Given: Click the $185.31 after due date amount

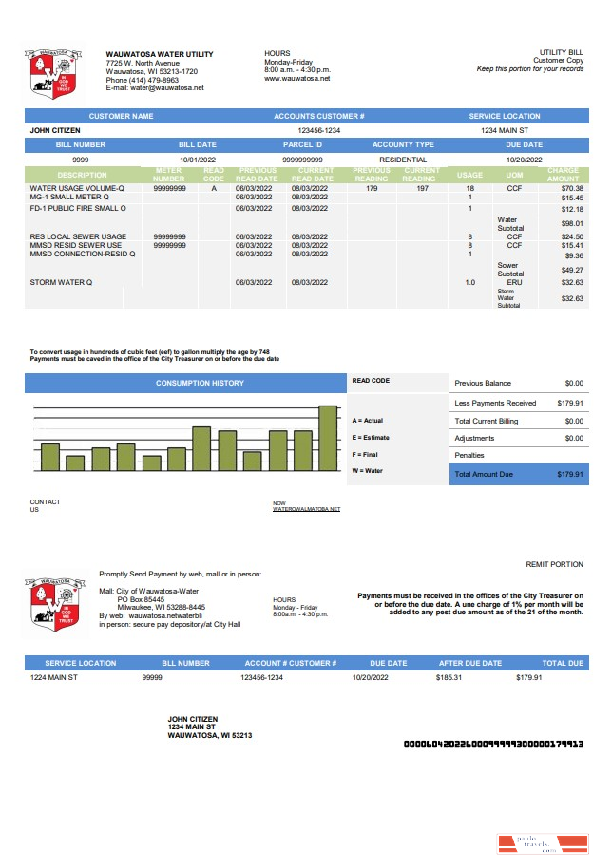Looking at the screenshot, I should pos(449,677).
